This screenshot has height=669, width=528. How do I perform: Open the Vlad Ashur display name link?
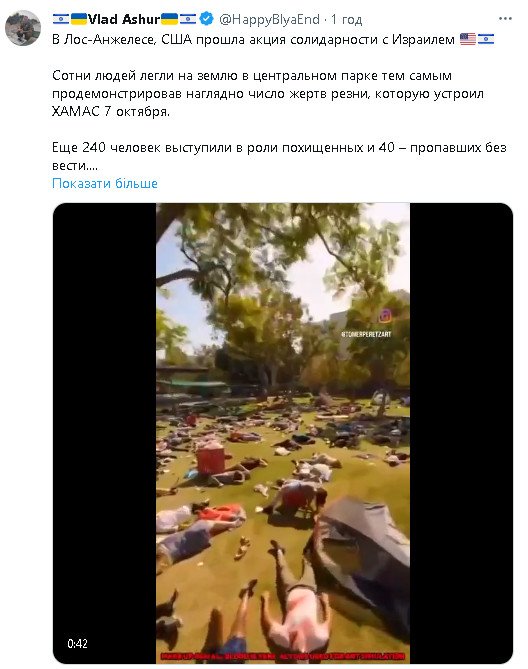coord(124,19)
